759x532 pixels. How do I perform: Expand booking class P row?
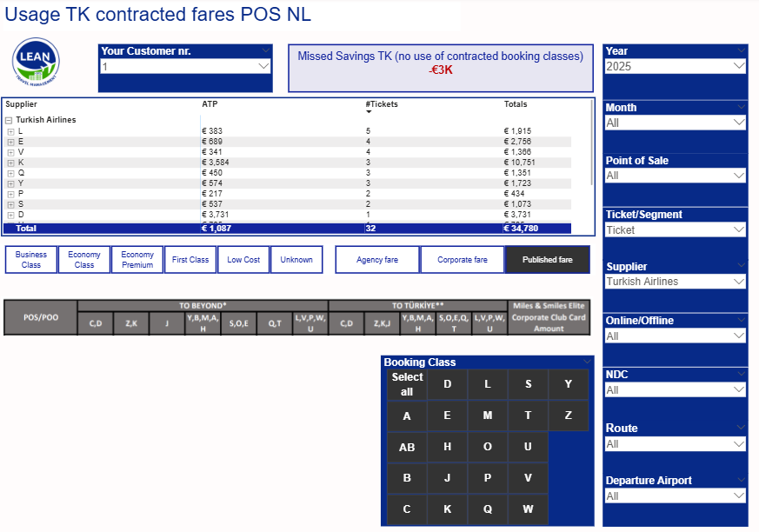tap(10, 194)
